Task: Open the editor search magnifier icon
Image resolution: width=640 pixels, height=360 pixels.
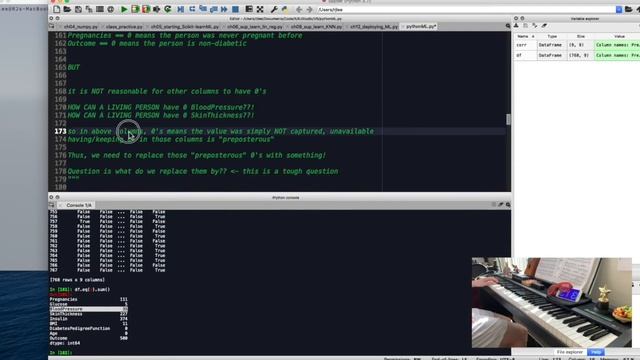Action: [x=508, y=26]
